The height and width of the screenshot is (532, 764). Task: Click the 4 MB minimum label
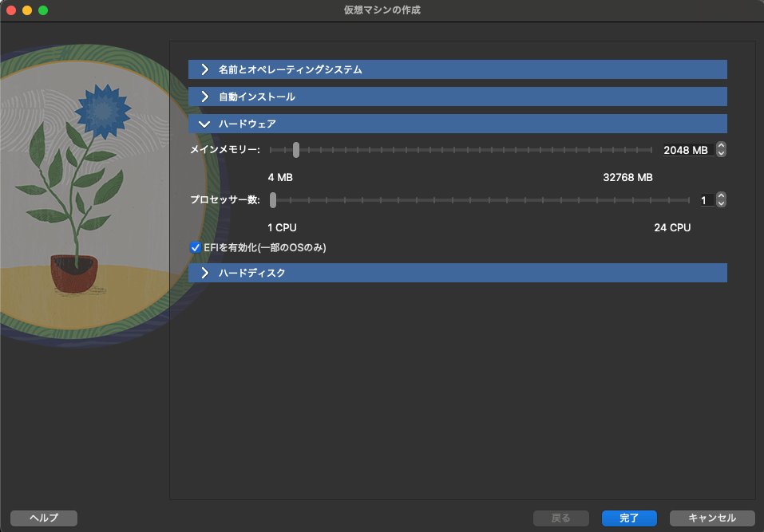[x=280, y=178]
